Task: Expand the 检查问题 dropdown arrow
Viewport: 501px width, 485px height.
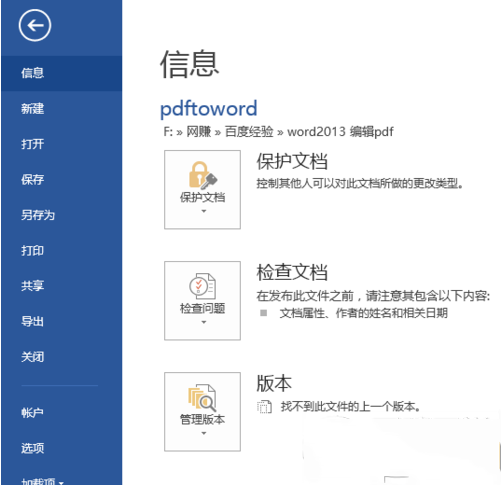Action: [x=204, y=322]
